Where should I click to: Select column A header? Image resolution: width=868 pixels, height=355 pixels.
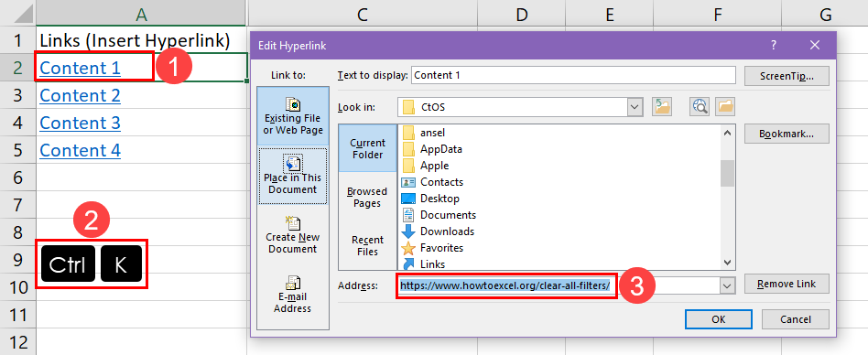coord(142,14)
